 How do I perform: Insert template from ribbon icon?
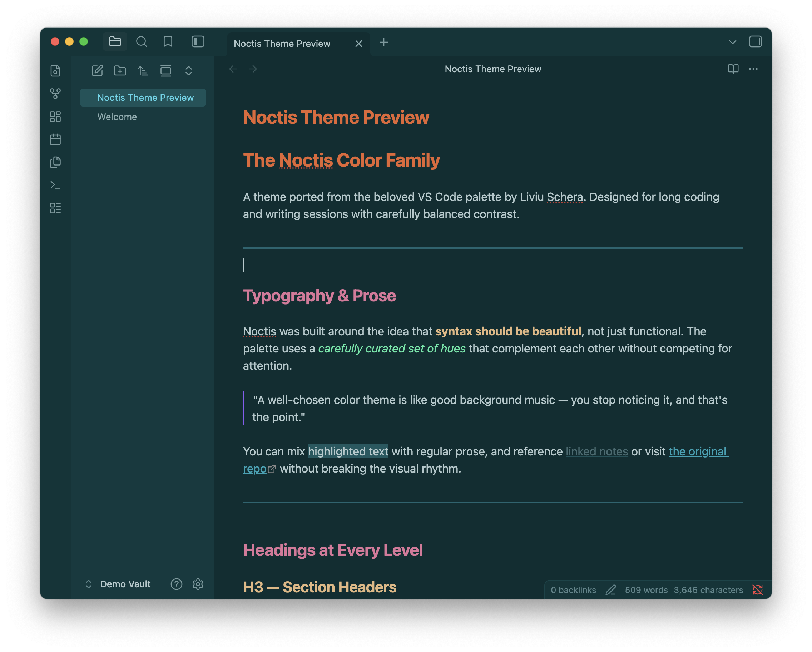[x=55, y=162]
